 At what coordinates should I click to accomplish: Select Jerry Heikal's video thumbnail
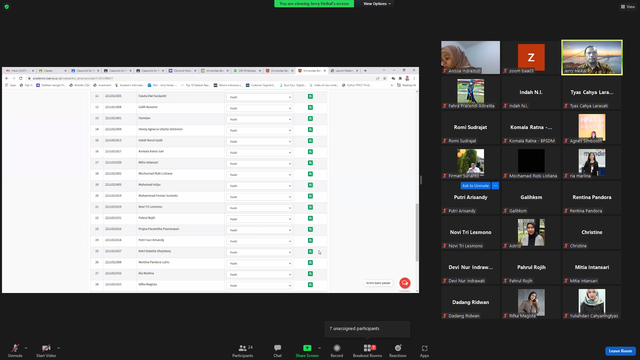(x=592, y=58)
